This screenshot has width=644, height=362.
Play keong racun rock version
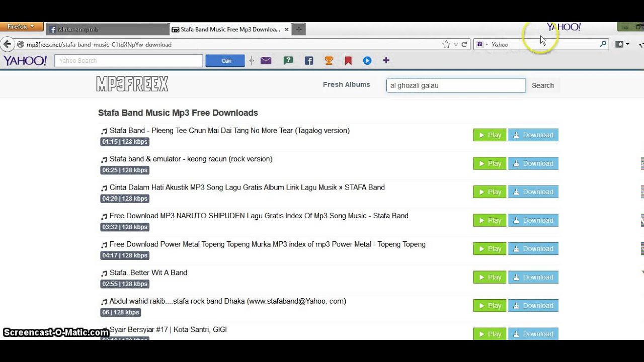click(490, 163)
